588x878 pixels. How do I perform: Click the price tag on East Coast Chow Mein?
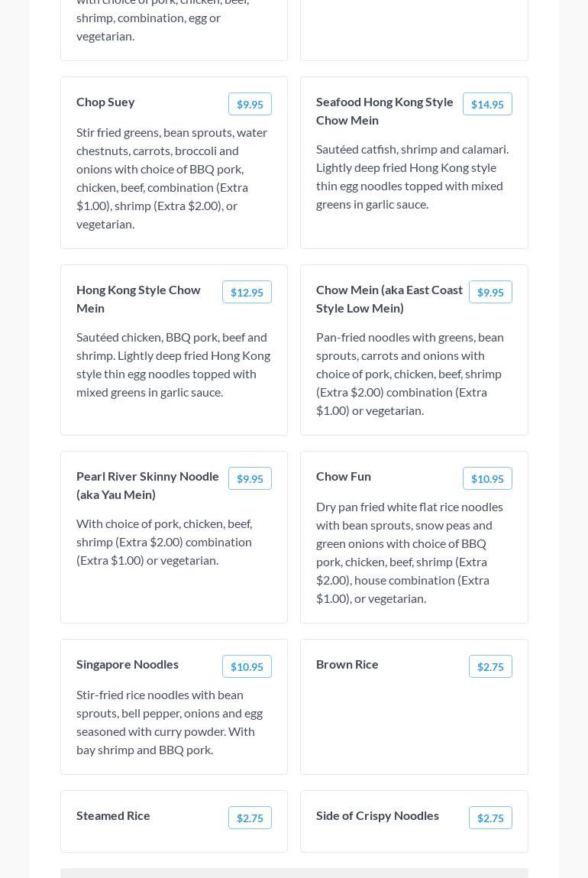point(490,293)
